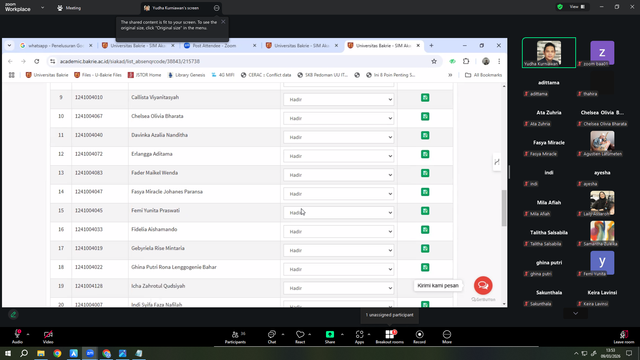Open attendance dropdown for Fader Maikel Wenda
Screen dimensions: 640x360
(x=339, y=175)
